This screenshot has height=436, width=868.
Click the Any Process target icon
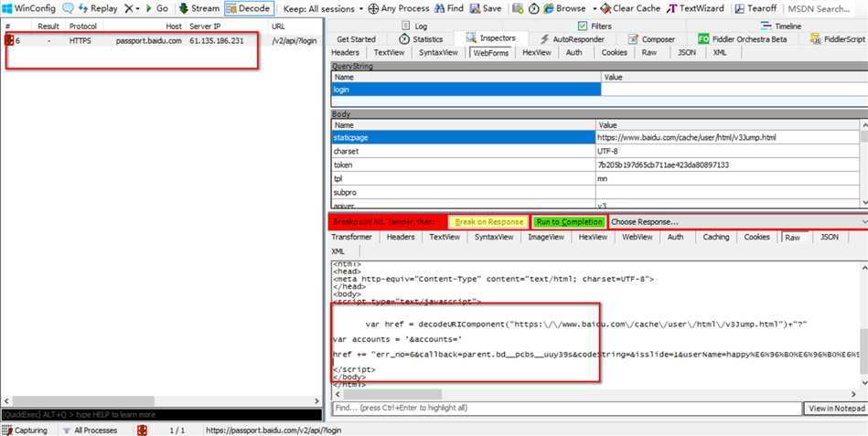click(373, 8)
